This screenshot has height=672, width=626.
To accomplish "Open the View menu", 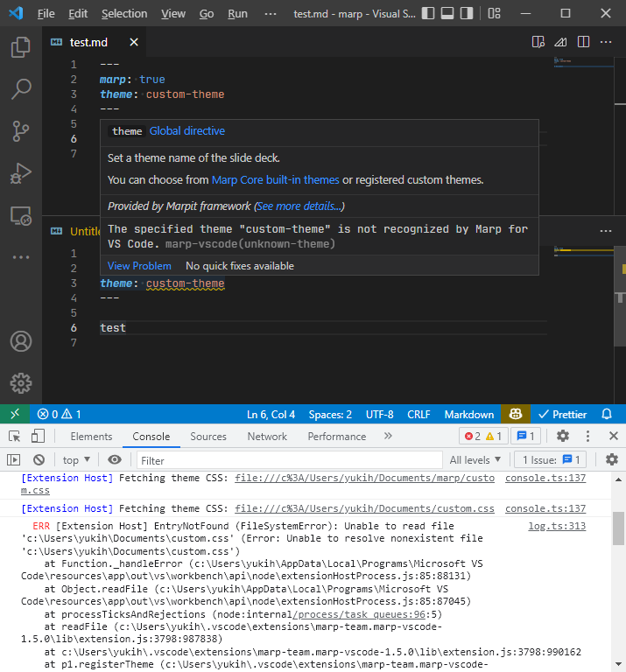I will (x=173, y=14).
